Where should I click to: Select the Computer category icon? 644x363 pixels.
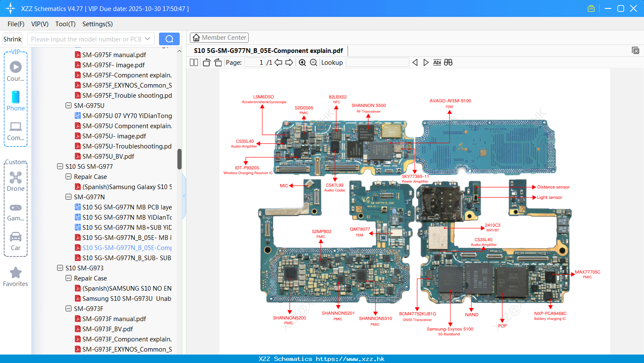(16, 130)
